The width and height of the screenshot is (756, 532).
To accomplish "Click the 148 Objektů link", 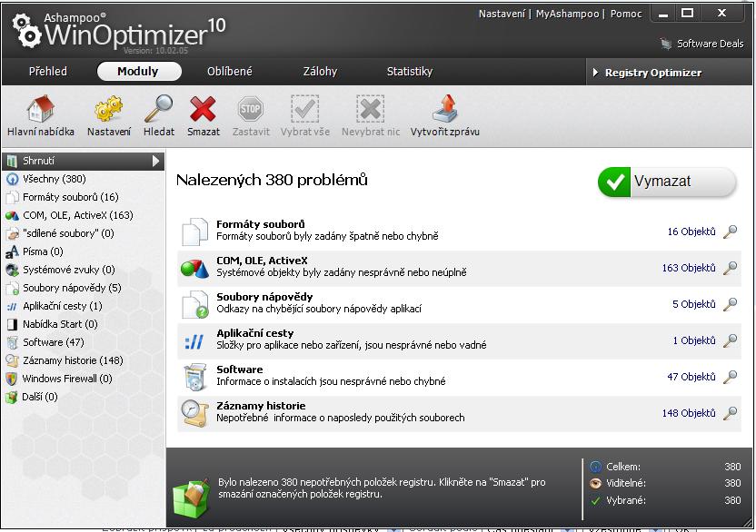I will [689, 413].
